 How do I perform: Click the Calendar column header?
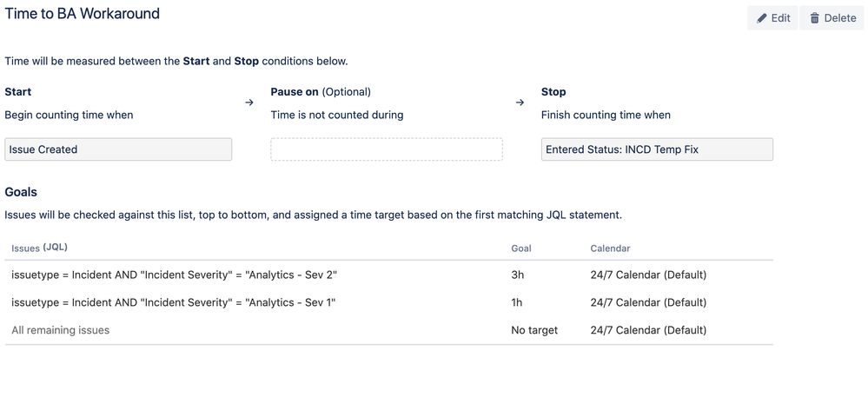[x=610, y=248]
